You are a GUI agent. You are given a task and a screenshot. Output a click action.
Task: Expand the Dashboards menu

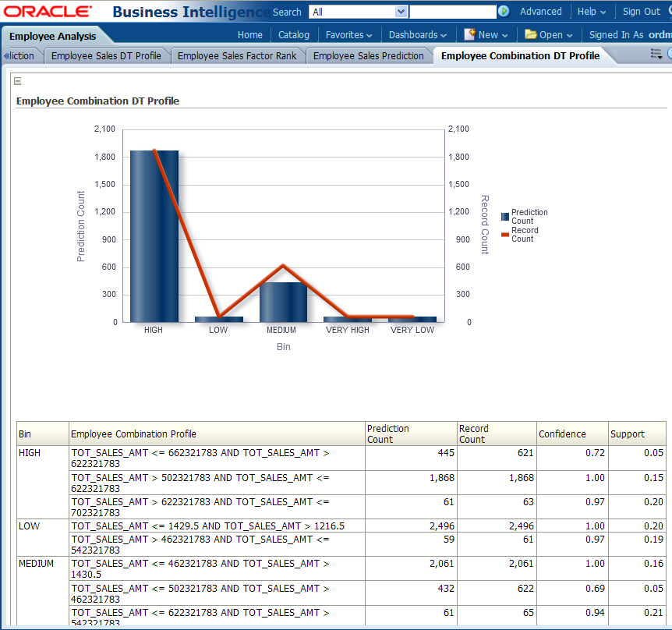418,34
